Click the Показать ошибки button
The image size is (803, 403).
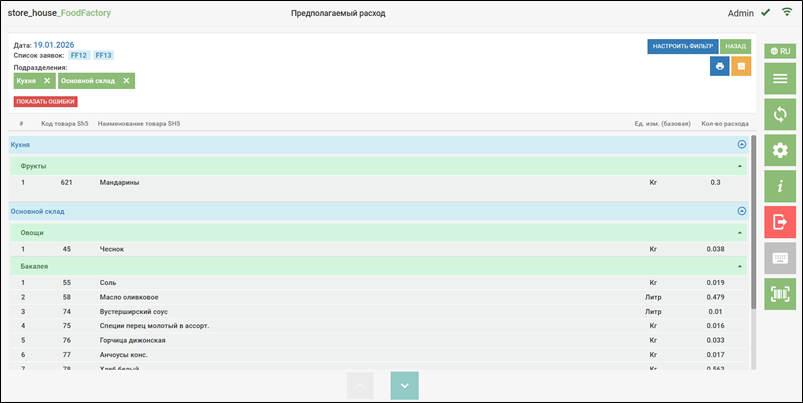click(x=45, y=101)
